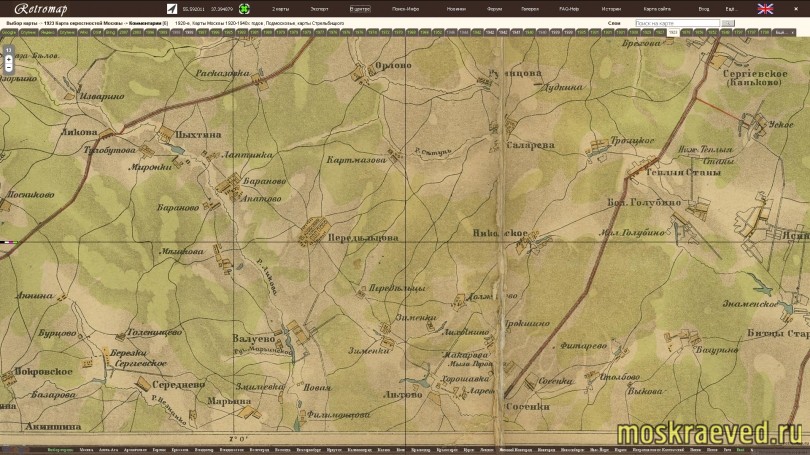Screen dimensions: 810x455
Task: Click the longitude value 37.394979
Action: coord(222,9)
